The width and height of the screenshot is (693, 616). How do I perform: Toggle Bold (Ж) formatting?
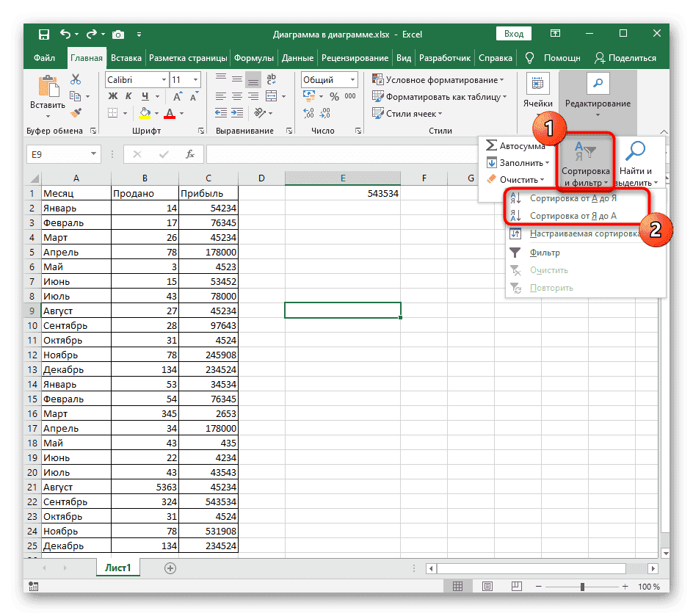[x=113, y=96]
